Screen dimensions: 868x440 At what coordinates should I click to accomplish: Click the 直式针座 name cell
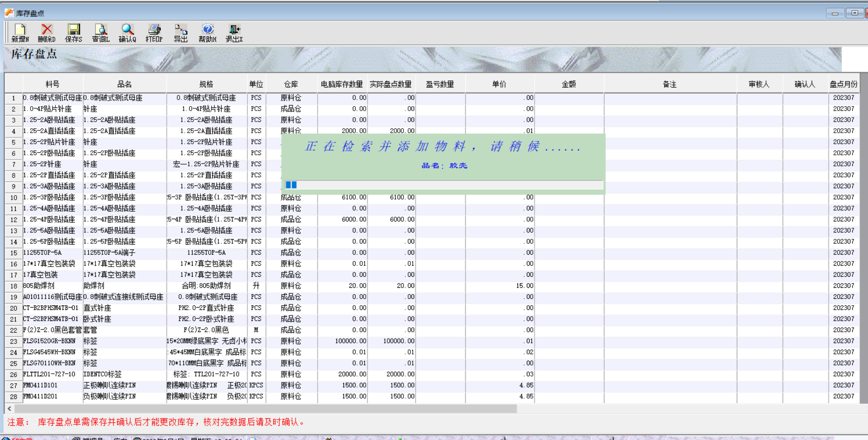tap(125, 308)
